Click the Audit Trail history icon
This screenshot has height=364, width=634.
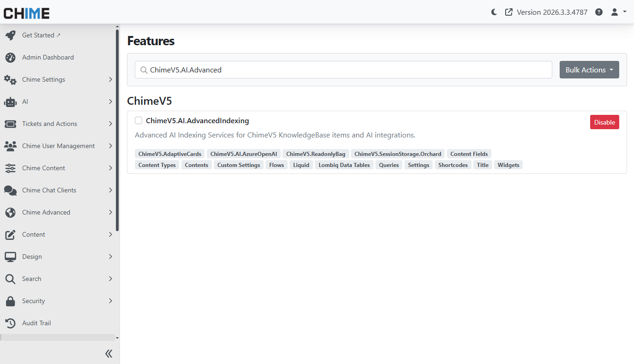click(x=10, y=323)
